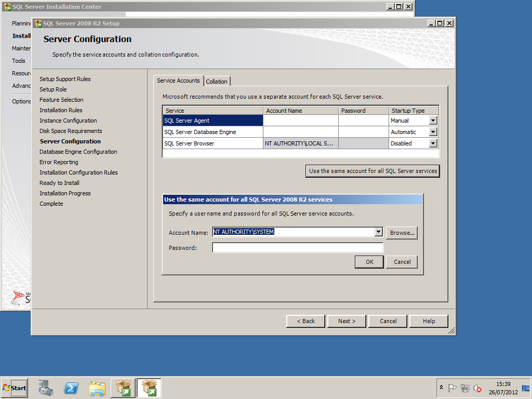Click into the Password field of the dialog
The image size is (532, 399).
298,248
